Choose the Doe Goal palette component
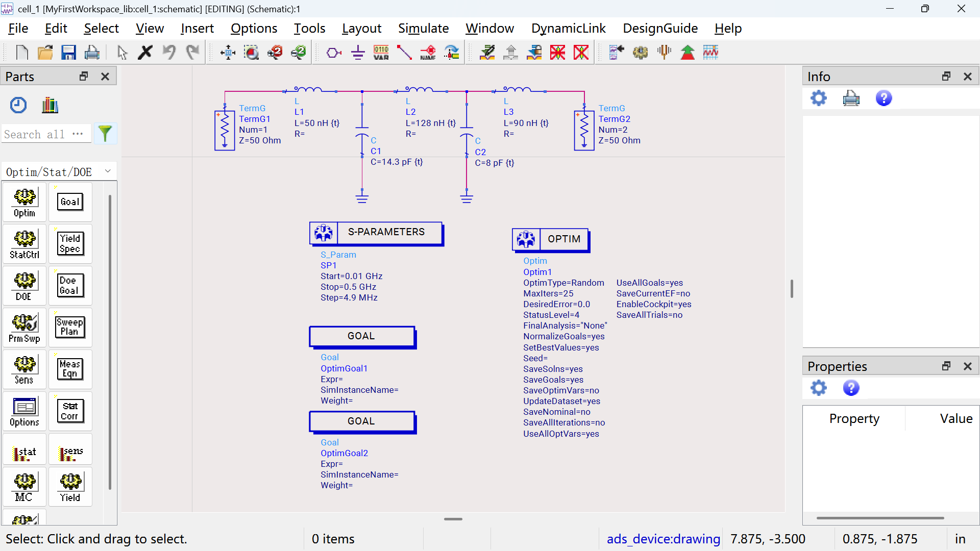 [x=70, y=286]
